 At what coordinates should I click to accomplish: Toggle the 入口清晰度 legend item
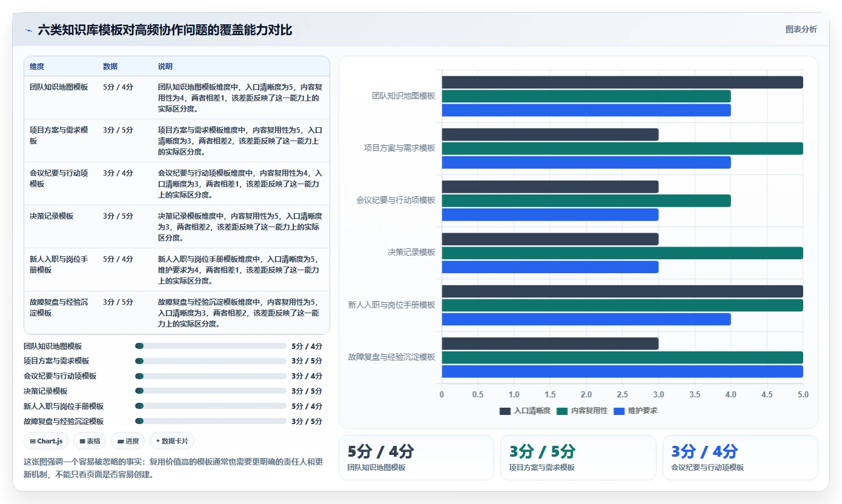[x=525, y=411]
